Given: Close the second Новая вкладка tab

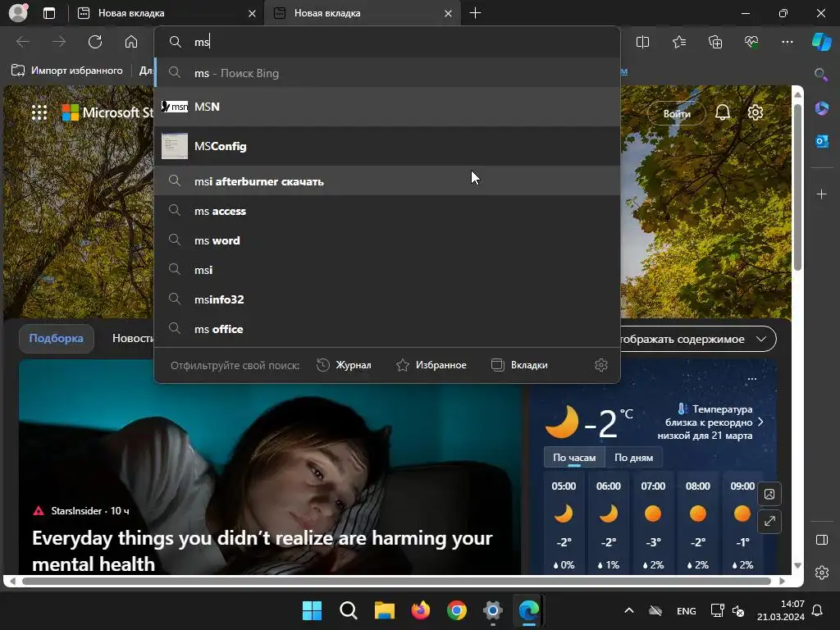Looking at the screenshot, I should click(x=448, y=13).
